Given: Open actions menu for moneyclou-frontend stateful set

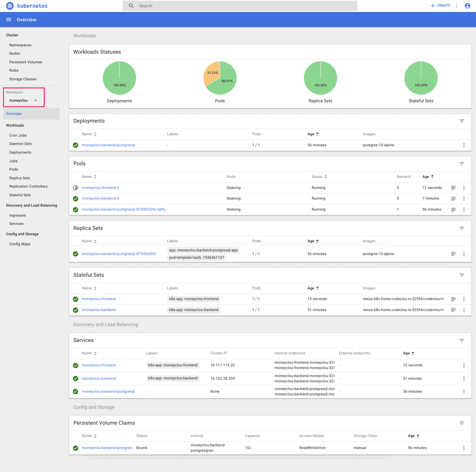Looking at the screenshot, I should [x=464, y=299].
